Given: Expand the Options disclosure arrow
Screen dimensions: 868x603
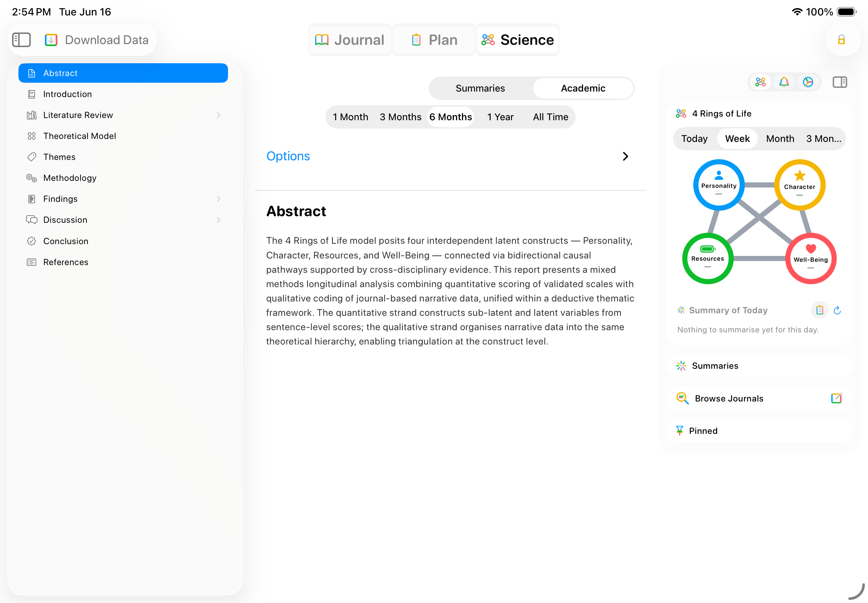Looking at the screenshot, I should (625, 156).
